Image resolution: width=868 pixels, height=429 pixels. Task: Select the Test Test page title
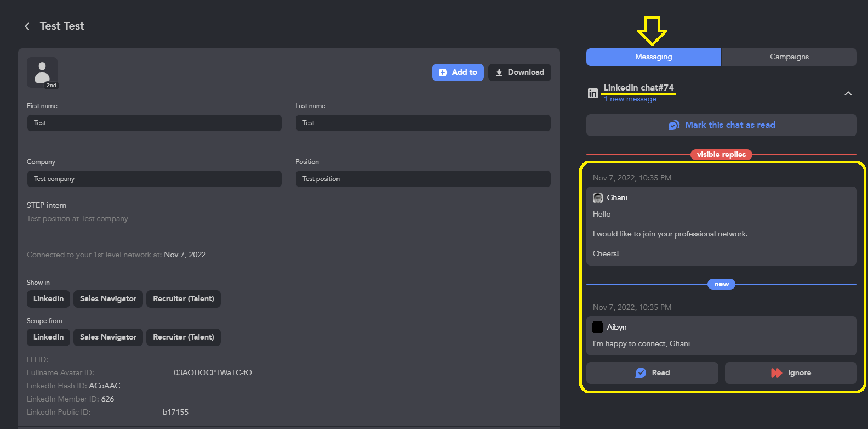(x=62, y=26)
